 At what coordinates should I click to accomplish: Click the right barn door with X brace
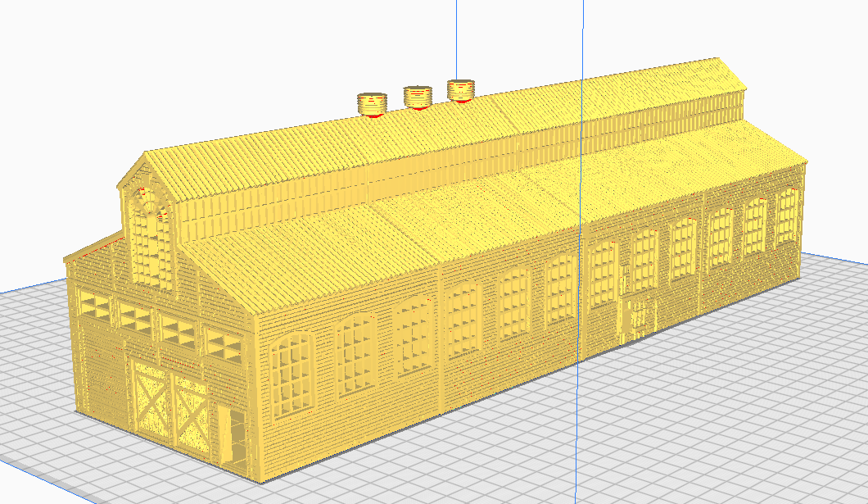coord(191,416)
